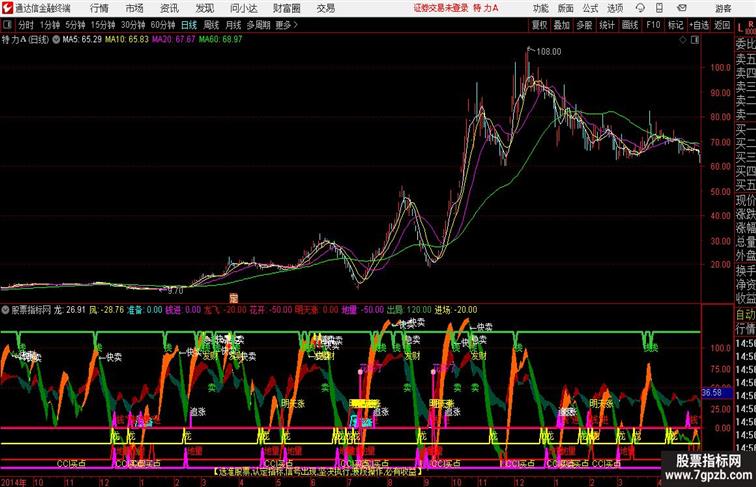756x487 pixels.
Task: Switch to 1分钟 period tab
Action: coord(50,25)
